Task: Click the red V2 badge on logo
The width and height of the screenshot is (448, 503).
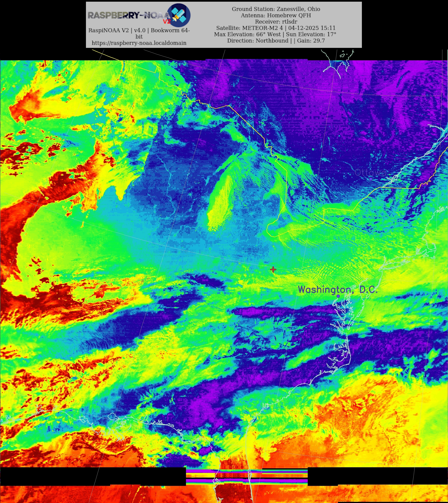Action: click(167, 22)
